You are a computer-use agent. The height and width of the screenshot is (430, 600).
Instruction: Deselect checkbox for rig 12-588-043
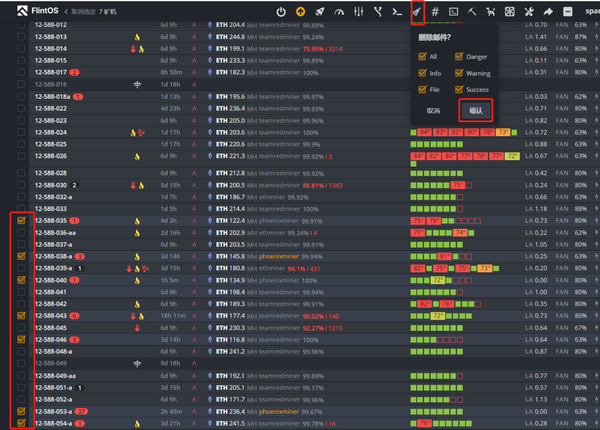pos(22,315)
